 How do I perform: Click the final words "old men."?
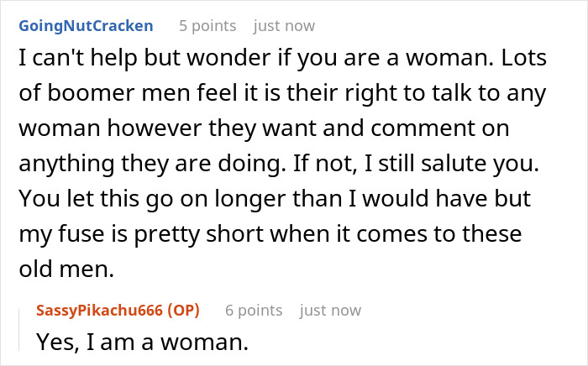66,269
